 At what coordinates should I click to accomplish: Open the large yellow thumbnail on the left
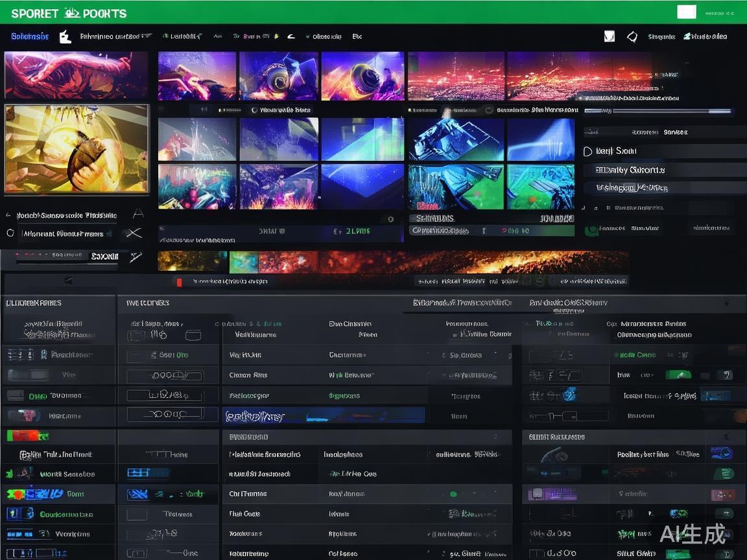coord(77,148)
